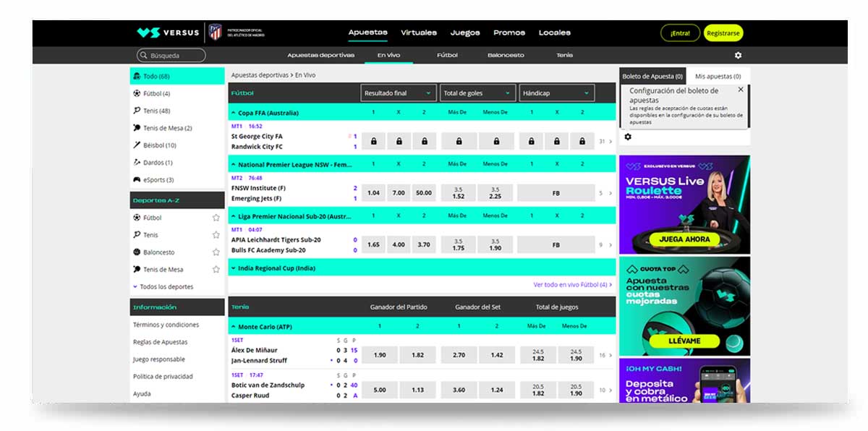
Task: Select the eSports (3) live filter
Action: [177, 180]
